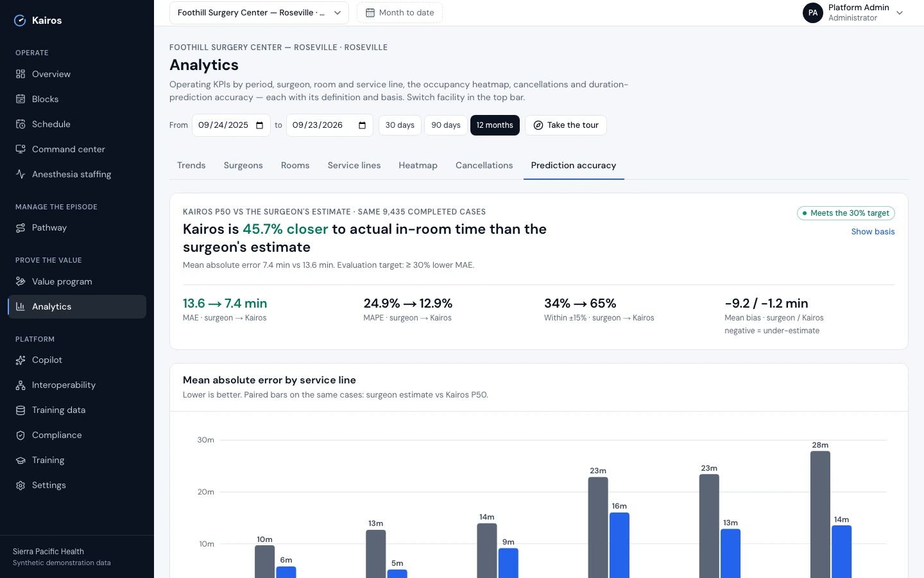The width and height of the screenshot is (924, 578).
Task: Click the 16m Kairos blue bar
Action: pos(619,545)
